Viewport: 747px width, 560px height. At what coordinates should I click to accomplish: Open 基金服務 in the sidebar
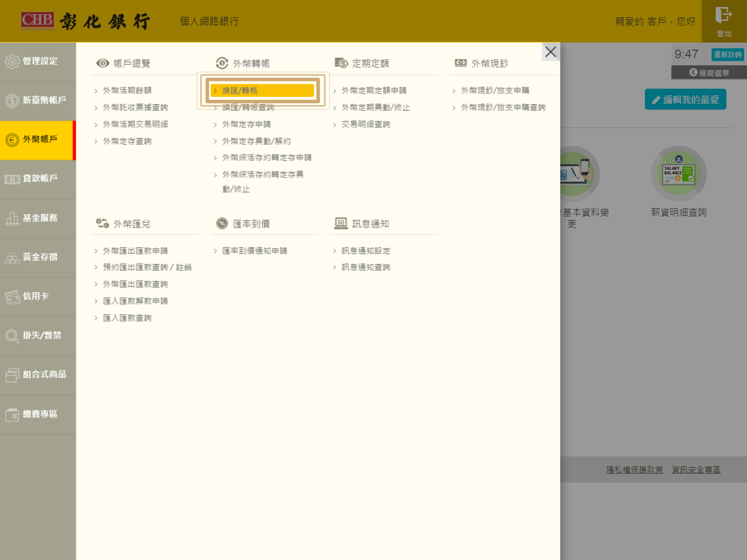(x=38, y=218)
